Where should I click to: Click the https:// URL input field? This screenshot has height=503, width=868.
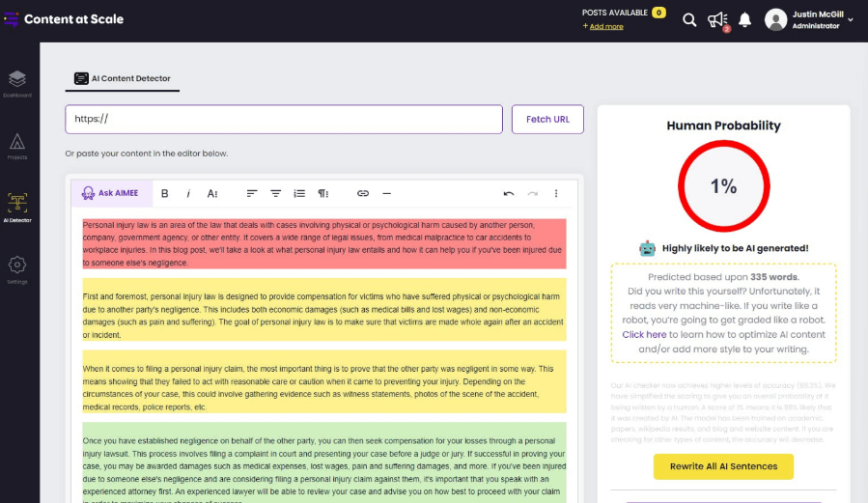(x=284, y=119)
